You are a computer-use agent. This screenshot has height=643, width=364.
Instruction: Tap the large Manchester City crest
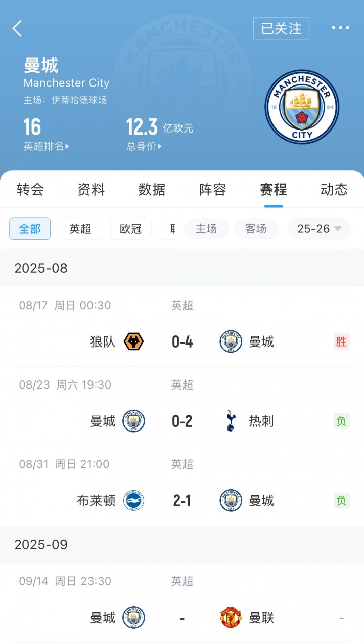tap(302, 107)
